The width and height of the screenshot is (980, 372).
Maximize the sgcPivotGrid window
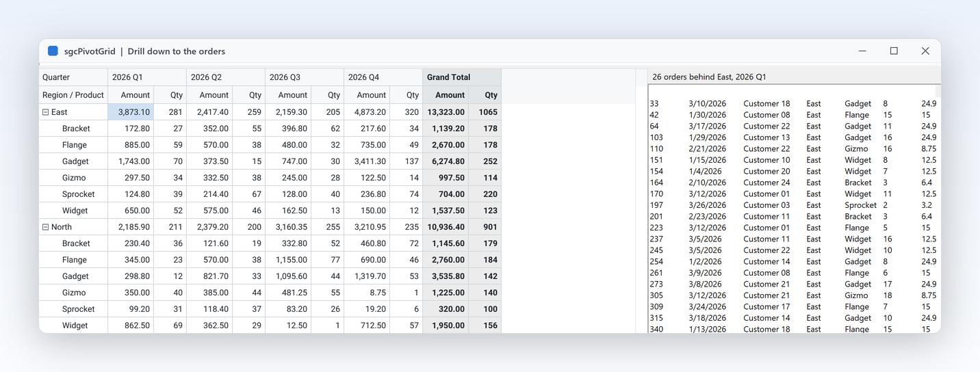click(894, 51)
